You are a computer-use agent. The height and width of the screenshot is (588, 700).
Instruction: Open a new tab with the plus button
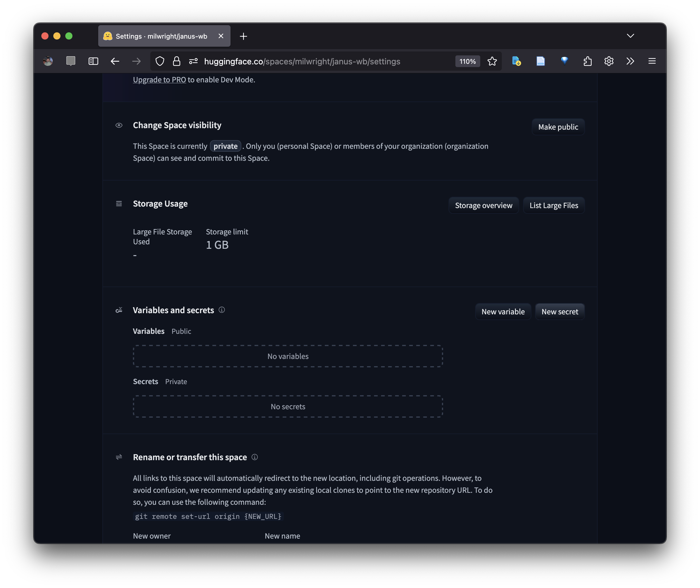(x=244, y=36)
